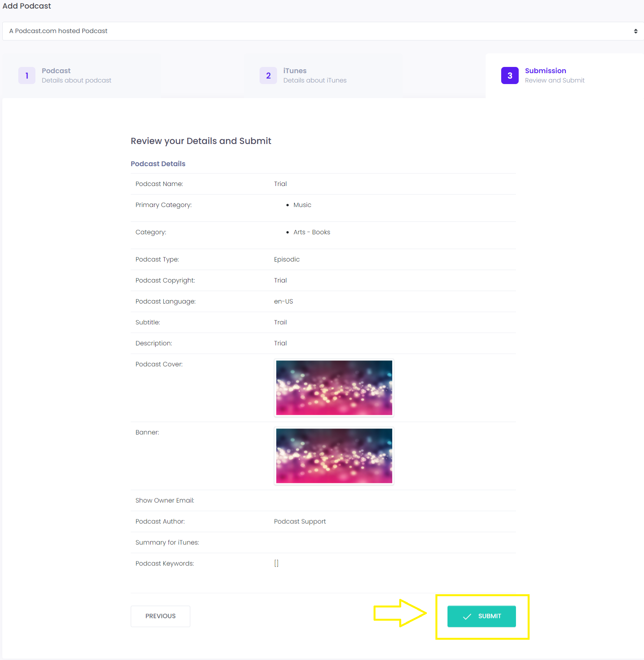Click the Description label
This screenshot has height=660, width=644.
tap(154, 343)
